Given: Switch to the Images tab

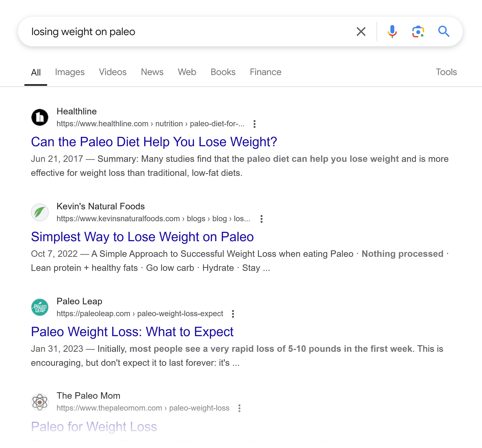Looking at the screenshot, I should pos(70,72).
